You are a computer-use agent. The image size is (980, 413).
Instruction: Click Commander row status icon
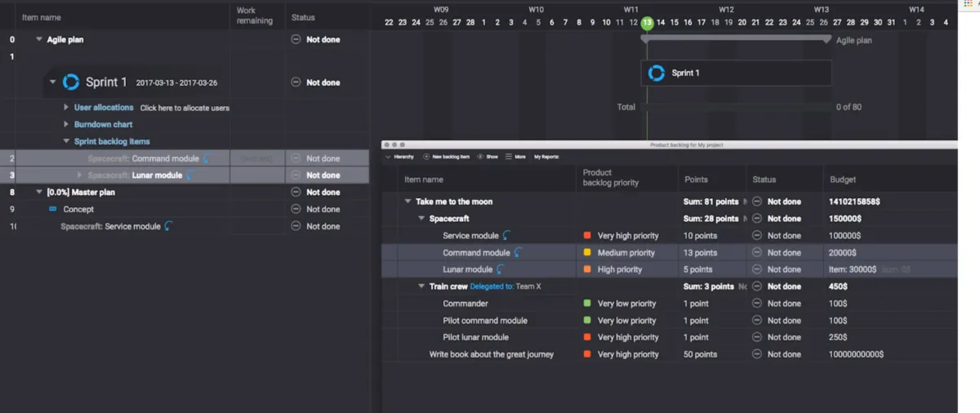pyautogui.click(x=757, y=304)
